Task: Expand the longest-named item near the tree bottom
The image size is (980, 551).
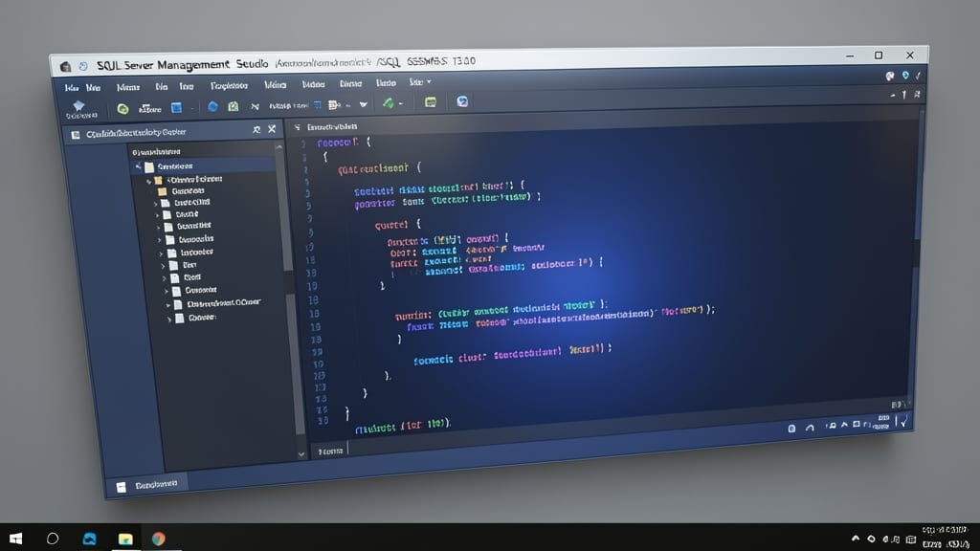Action: coord(167,305)
